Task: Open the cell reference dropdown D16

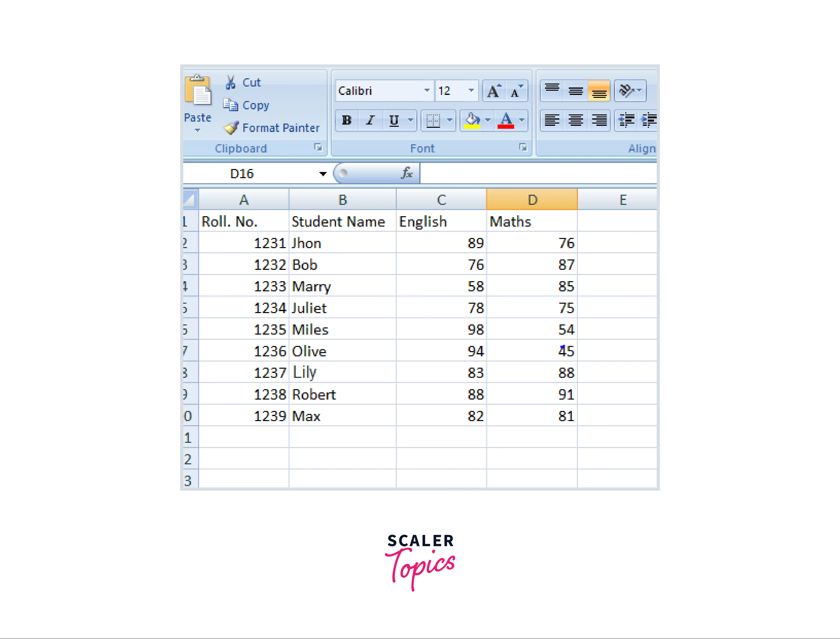Action: click(322, 174)
